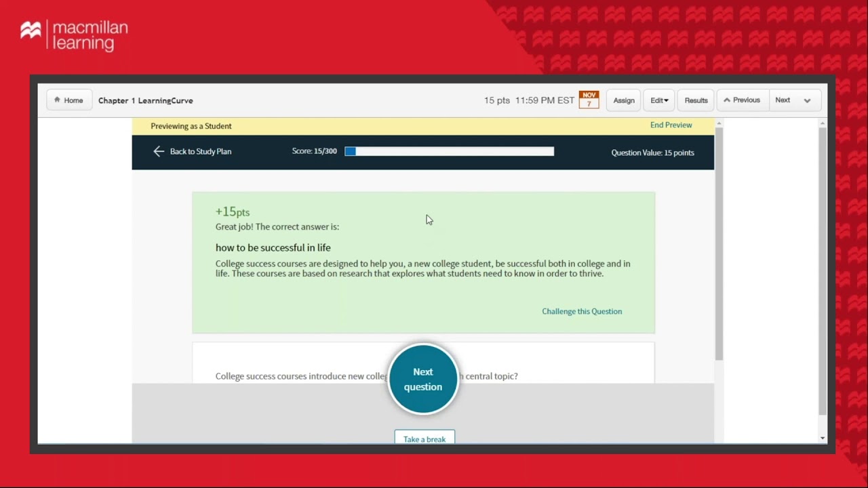868x488 pixels.
Task: Go to Previous item
Action: tap(742, 100)
